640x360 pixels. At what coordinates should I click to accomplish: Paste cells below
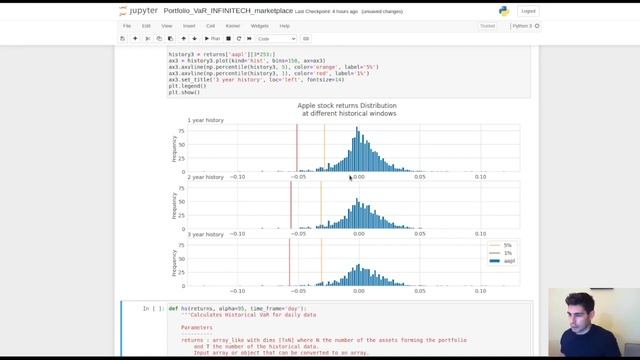170,38
